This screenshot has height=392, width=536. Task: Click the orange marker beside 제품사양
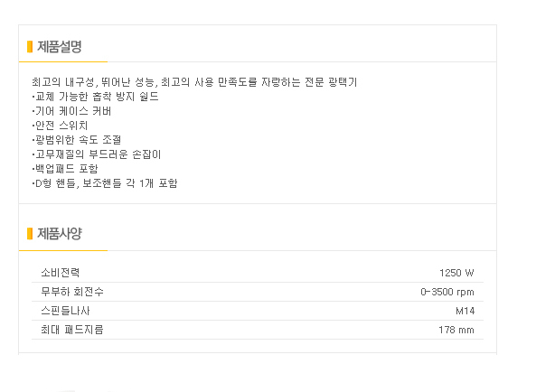point(30,234)
